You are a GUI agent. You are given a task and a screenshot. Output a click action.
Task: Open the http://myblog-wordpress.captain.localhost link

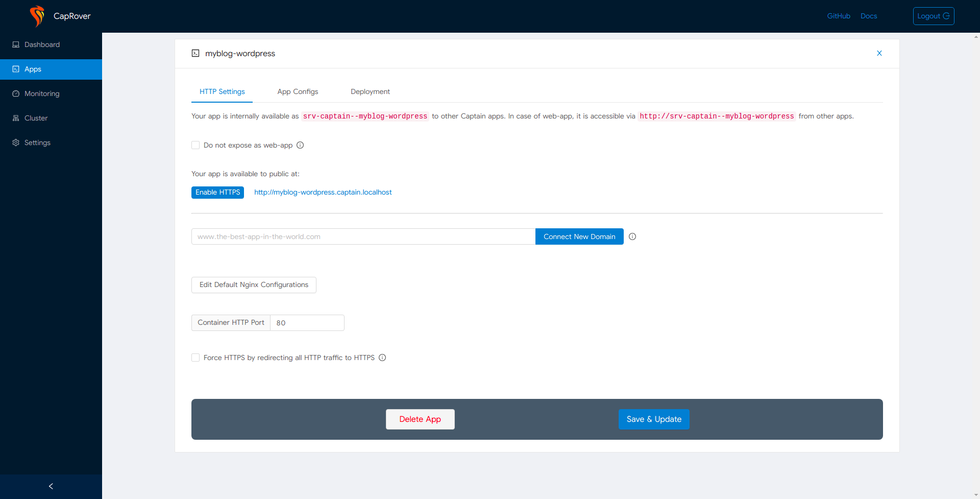(x=323, y=193)
